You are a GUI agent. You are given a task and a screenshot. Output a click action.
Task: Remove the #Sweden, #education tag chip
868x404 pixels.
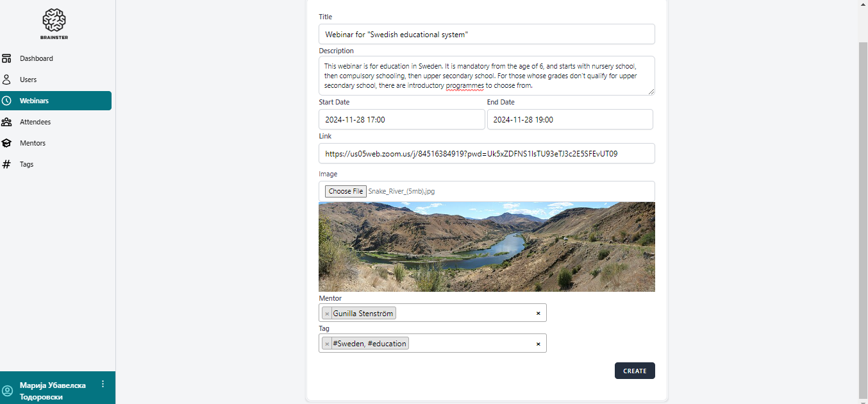[327, 344]
